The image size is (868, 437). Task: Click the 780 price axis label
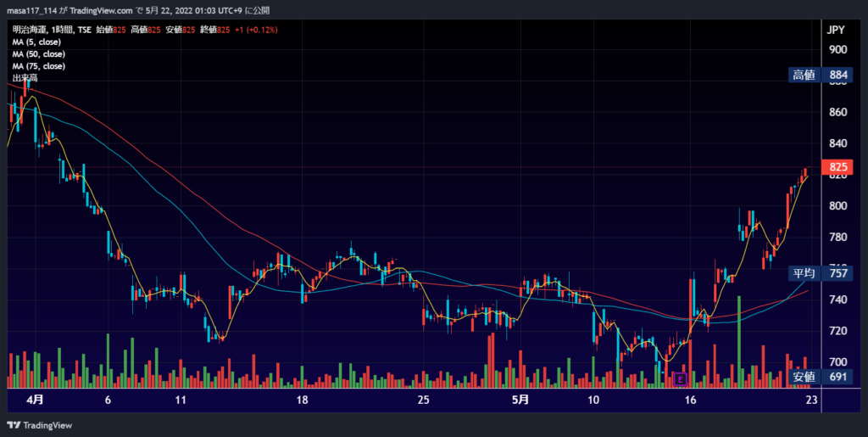[838, 237]
